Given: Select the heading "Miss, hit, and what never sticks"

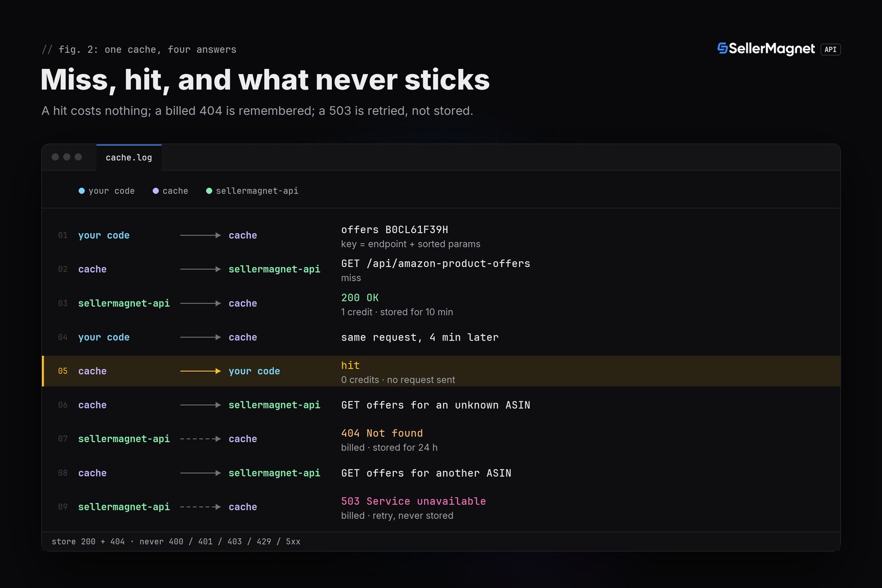Looking at the screenshot, I should point(265,79).
